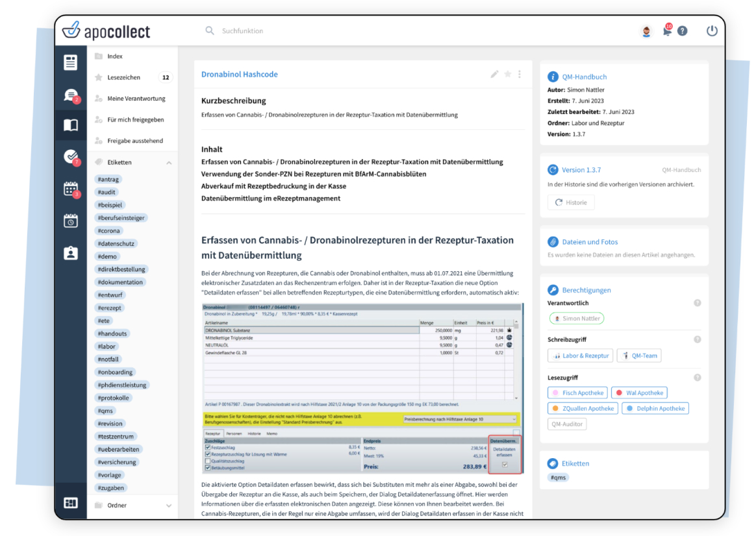Click the Historie button
756x536 pixels.
(570, 202)
